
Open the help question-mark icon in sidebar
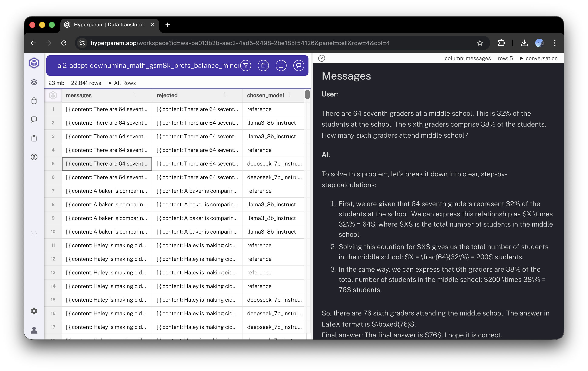tap(34, 157)
